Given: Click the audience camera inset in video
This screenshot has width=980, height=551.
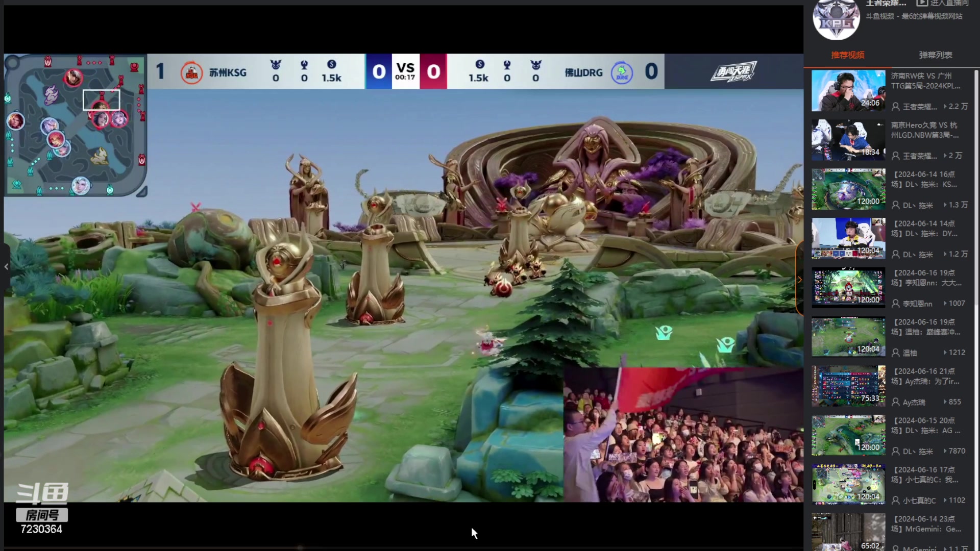Looking at the screenshot, I should (x=683, y=435).
